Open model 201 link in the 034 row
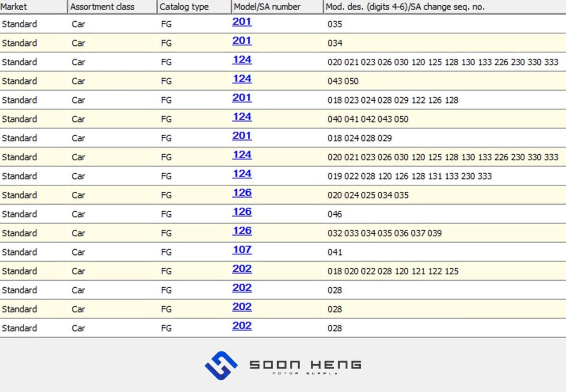The image size is (566, 392). [x=242, y=41]
